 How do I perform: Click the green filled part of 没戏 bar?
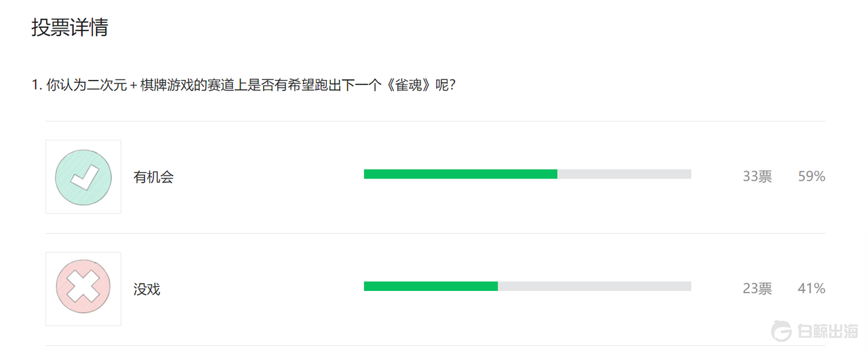[x=431, y=286]
